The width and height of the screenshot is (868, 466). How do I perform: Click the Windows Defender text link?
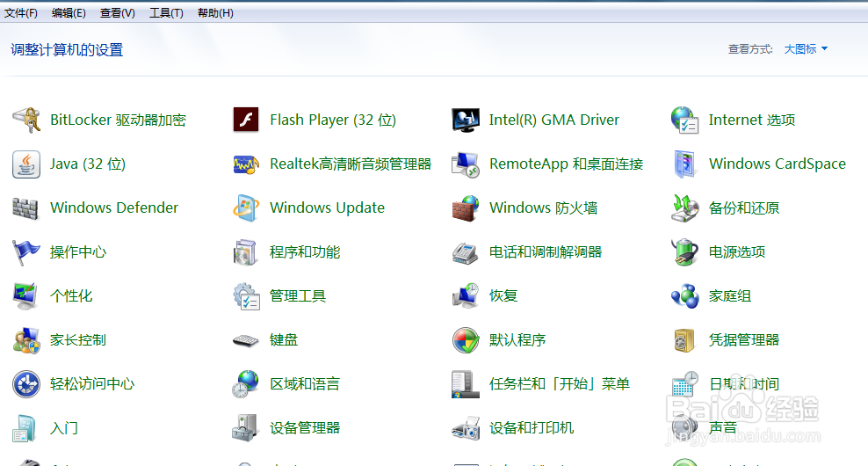click(114, 208)
